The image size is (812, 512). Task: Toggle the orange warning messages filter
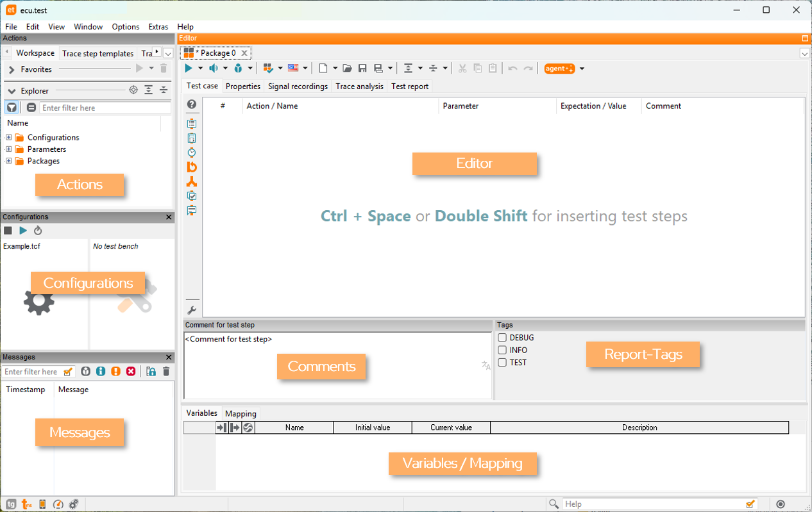coord(115,371)
